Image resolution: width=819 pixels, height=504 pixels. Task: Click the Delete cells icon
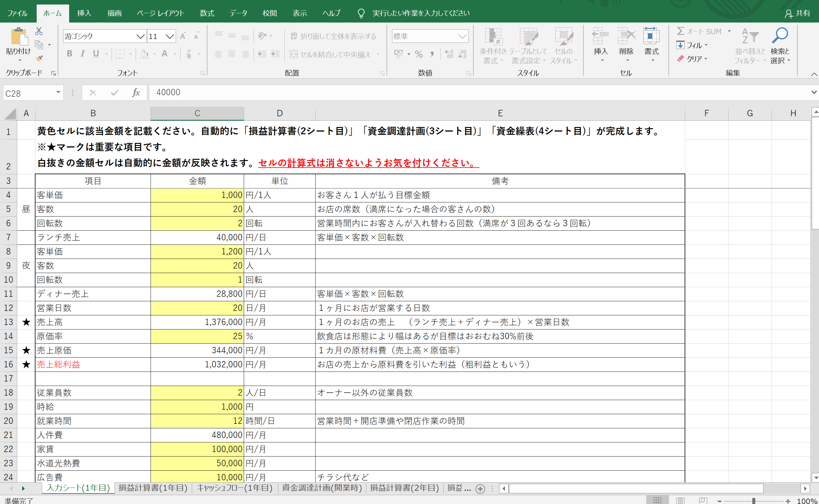point(626,36)
